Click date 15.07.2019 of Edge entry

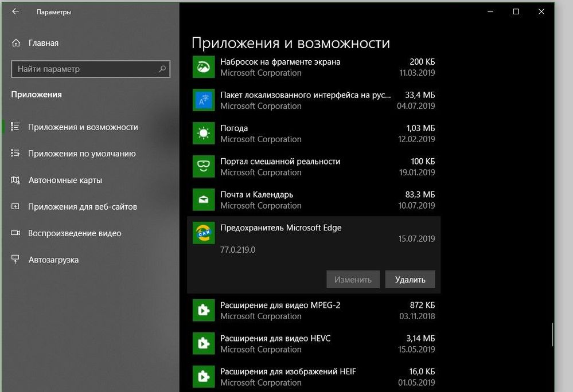(x=416, y=239)
